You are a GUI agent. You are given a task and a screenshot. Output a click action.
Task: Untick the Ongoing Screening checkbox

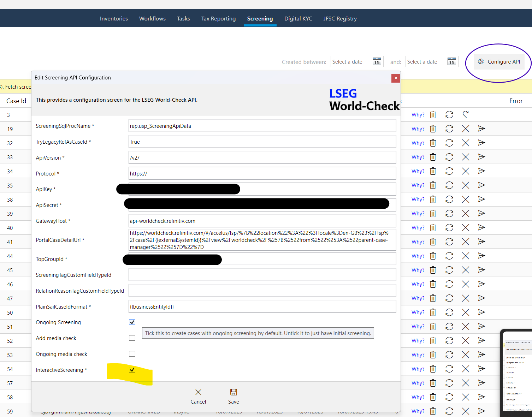click(132, 322)
